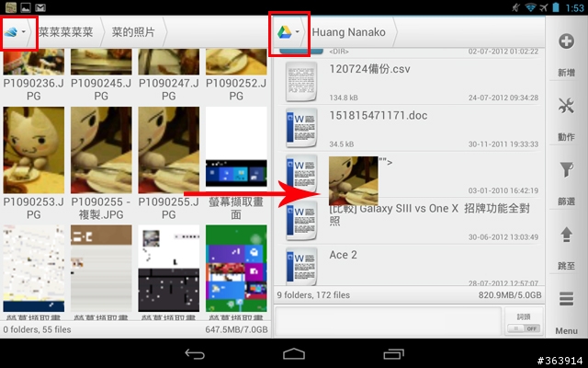Select Word icon of Ace 2
The image size is (588, 368).
point(301,267)
